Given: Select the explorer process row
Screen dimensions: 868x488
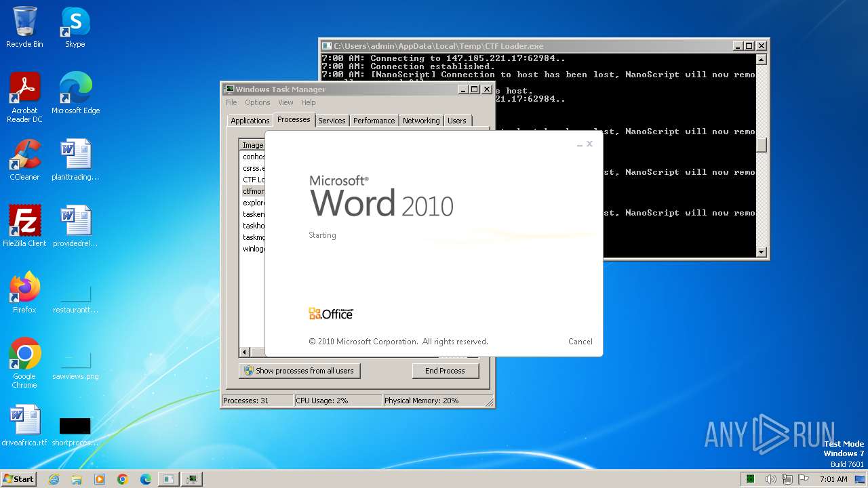Looking at the screenshot, I should [253, 203].
